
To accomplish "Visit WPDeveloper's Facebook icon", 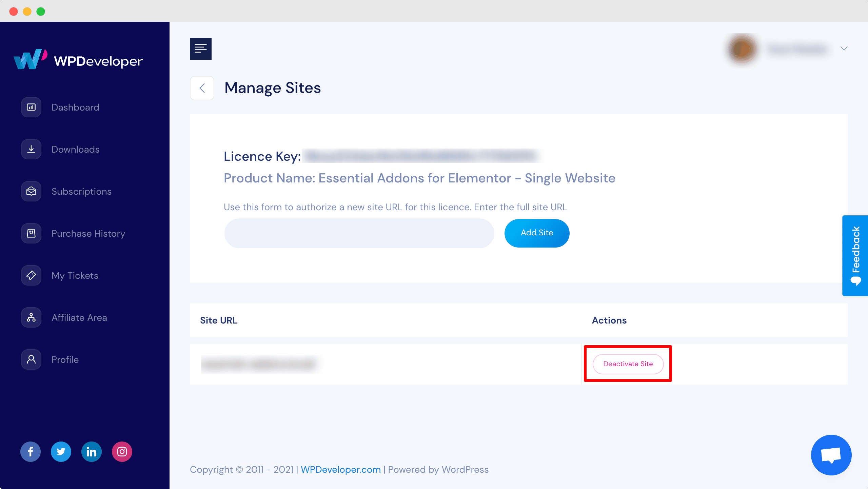I will coord(31,451).
